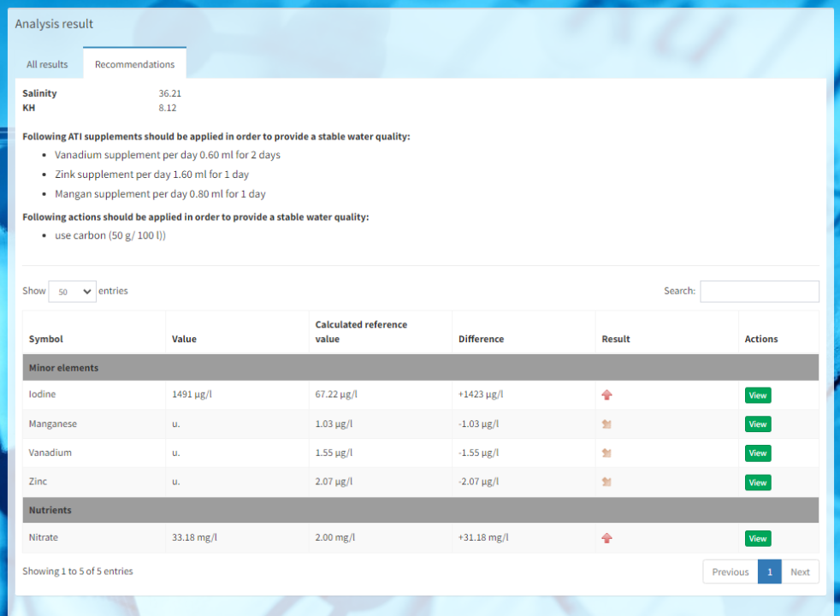
Task: Click the red up arrow for Iodine
Action: 606,395
